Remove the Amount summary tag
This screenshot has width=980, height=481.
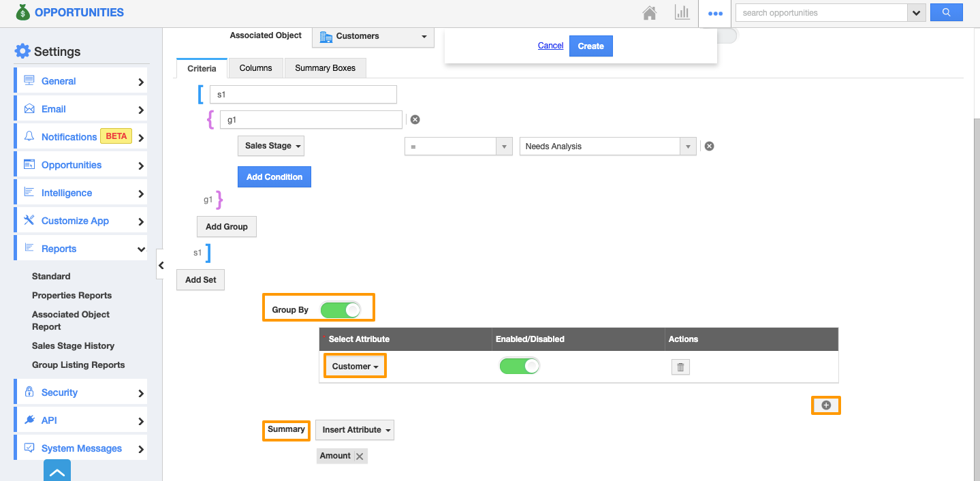360,456
